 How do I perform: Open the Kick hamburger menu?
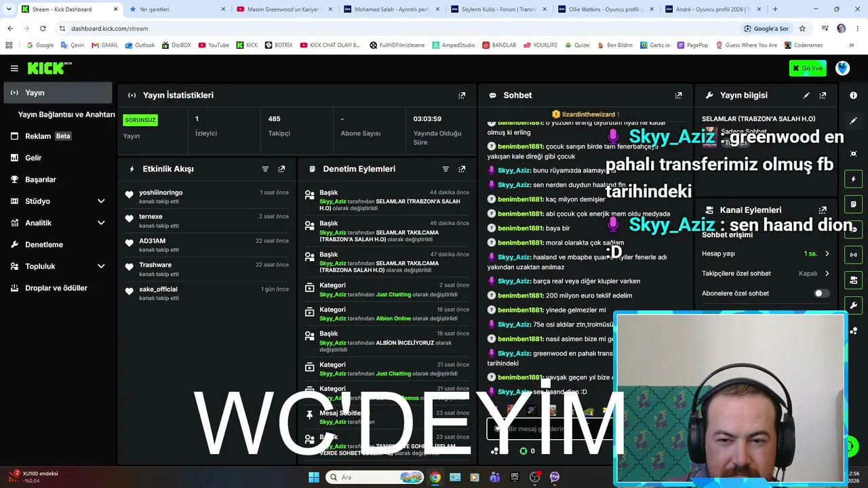(x=14, y=68)
